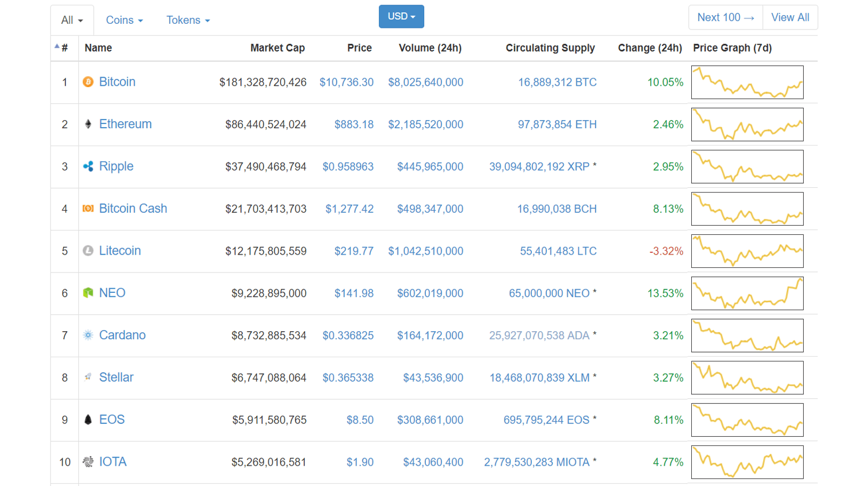Click circulating supply 16,889,312 BTC
868x486 pixels.
click(x=557, y=82)
